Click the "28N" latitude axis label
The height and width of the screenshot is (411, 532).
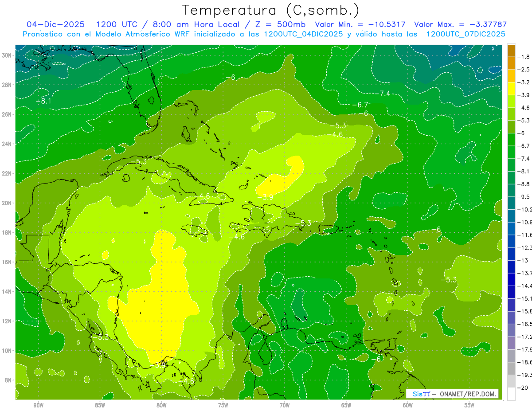[x=7, y=85]
